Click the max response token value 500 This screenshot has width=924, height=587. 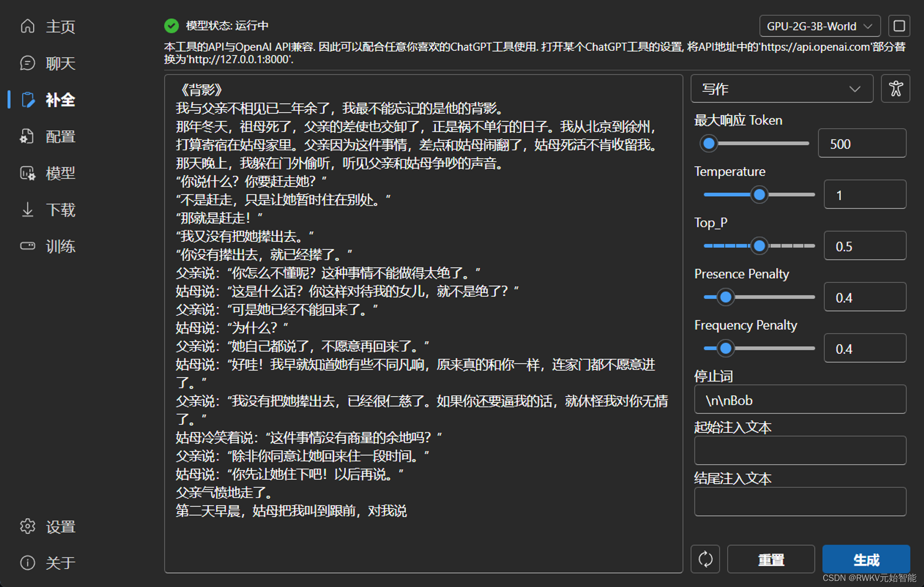pyautogui.click(x=862, y=144)
